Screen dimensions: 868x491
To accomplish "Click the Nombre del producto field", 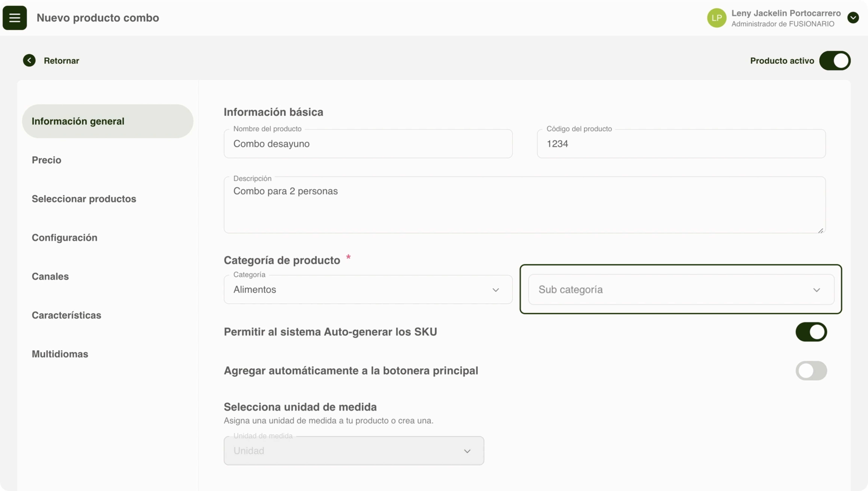I will (x=368, y=144).
